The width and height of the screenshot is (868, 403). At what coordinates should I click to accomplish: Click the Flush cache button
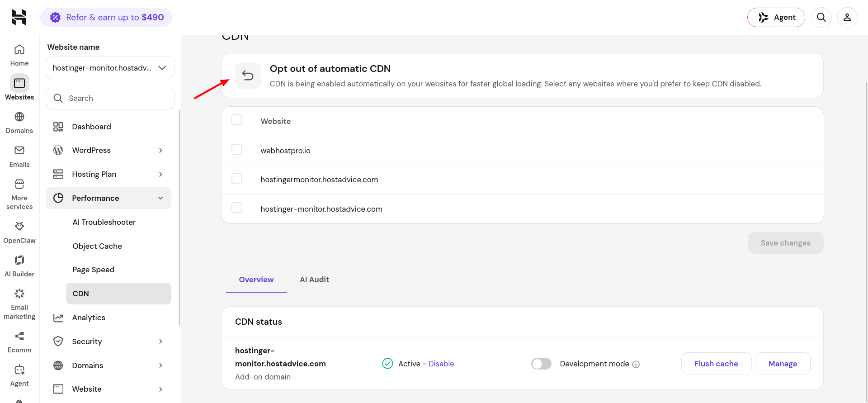tap(716, 364)
